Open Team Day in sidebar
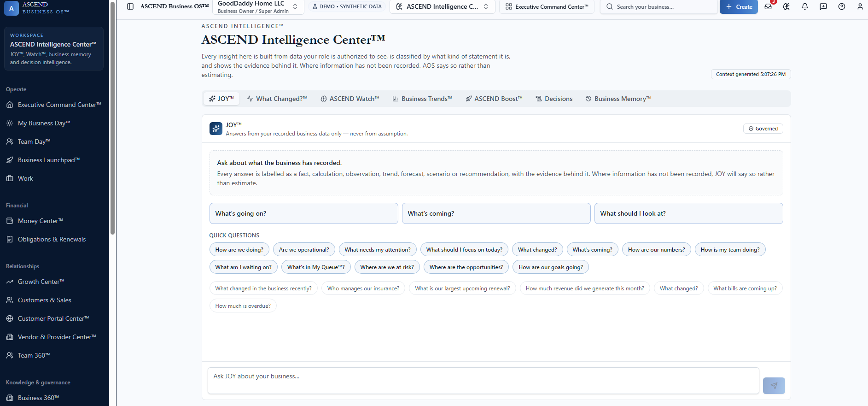This screenshot has height=406, width=868. [x=54, y=141]
